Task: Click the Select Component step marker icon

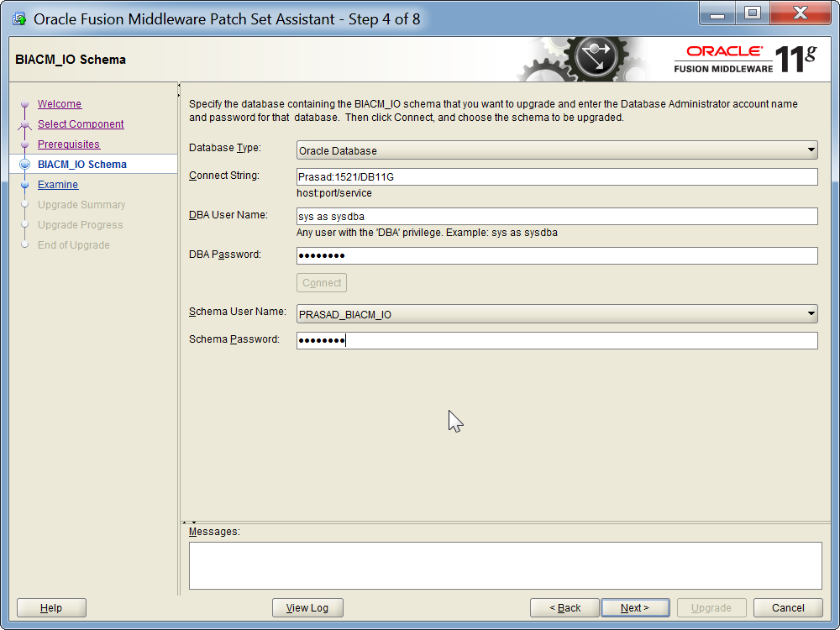Action: [24, 125]
